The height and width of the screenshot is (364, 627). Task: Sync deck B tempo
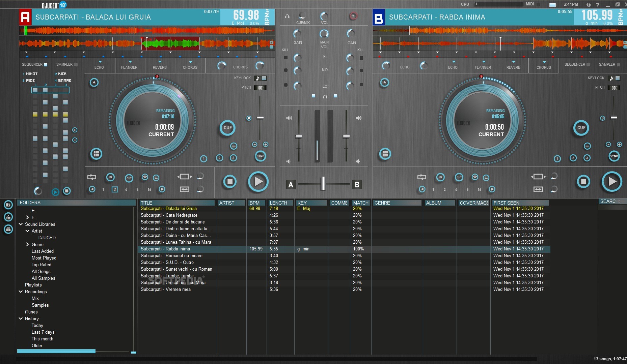pos(614,156)
